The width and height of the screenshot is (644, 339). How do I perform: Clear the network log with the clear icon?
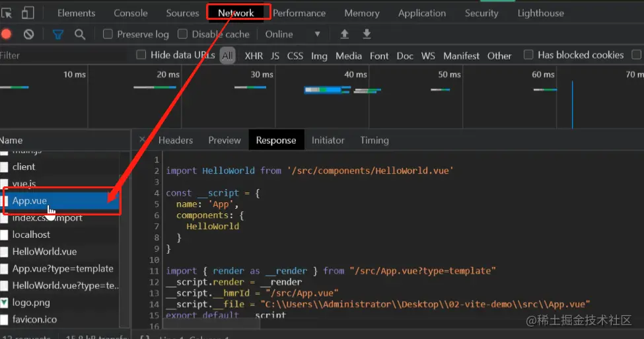pyautogui.click(x=28, y=34)
